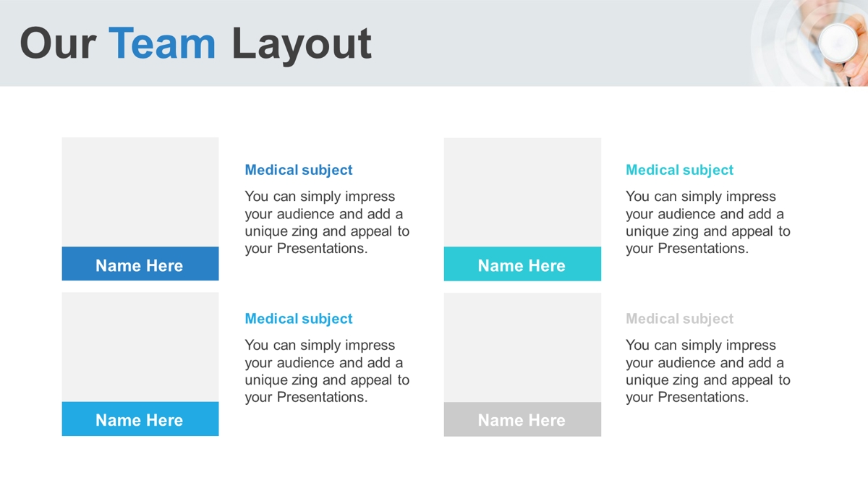Select the light blue 'Name Here' label

pyautogui.click(x=140, y=419)
